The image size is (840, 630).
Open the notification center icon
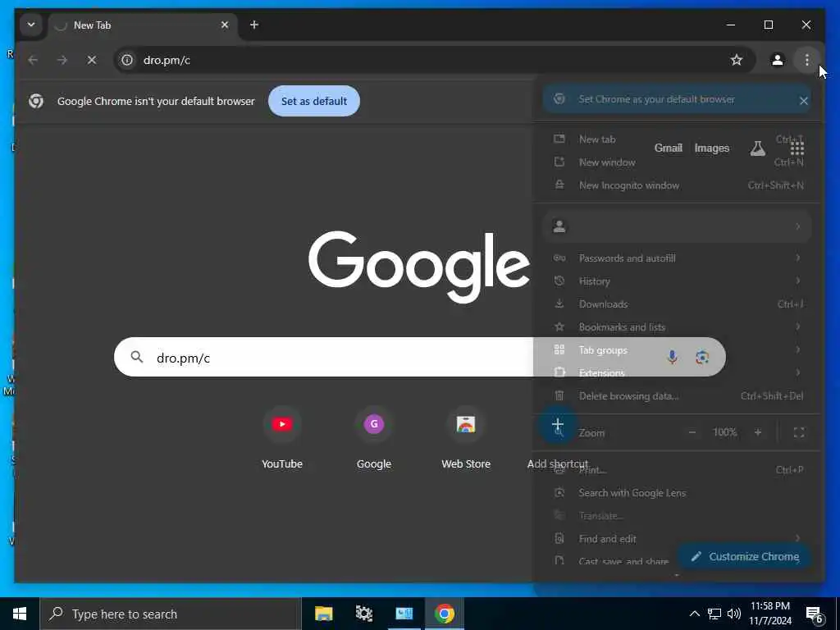(x=815, y=614)
